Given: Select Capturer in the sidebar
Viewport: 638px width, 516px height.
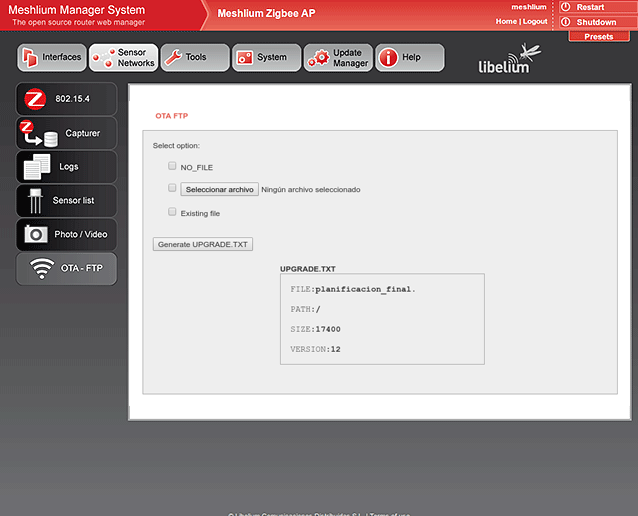Looking at the screenshot, I should [x=66, y=133].
